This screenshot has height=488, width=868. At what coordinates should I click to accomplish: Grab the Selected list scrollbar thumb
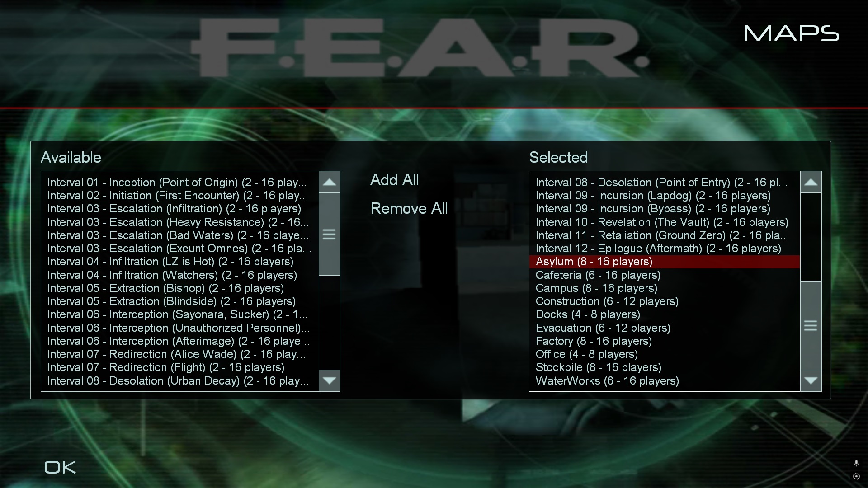811,325
